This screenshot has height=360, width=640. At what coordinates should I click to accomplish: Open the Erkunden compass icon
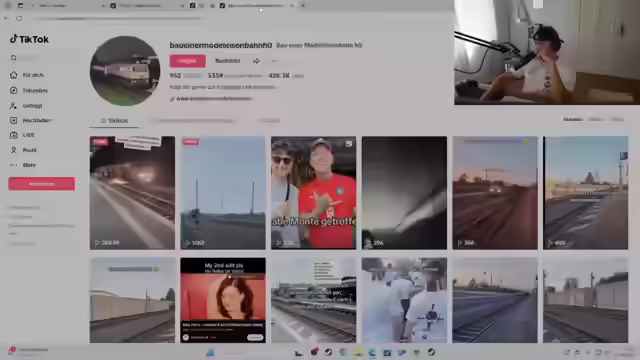click(x=13, y=90)
